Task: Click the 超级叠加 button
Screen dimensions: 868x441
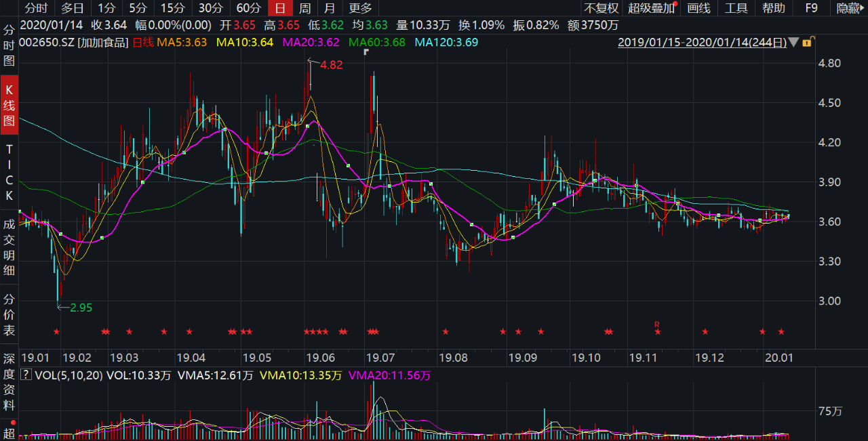Action: click(652, 8)
